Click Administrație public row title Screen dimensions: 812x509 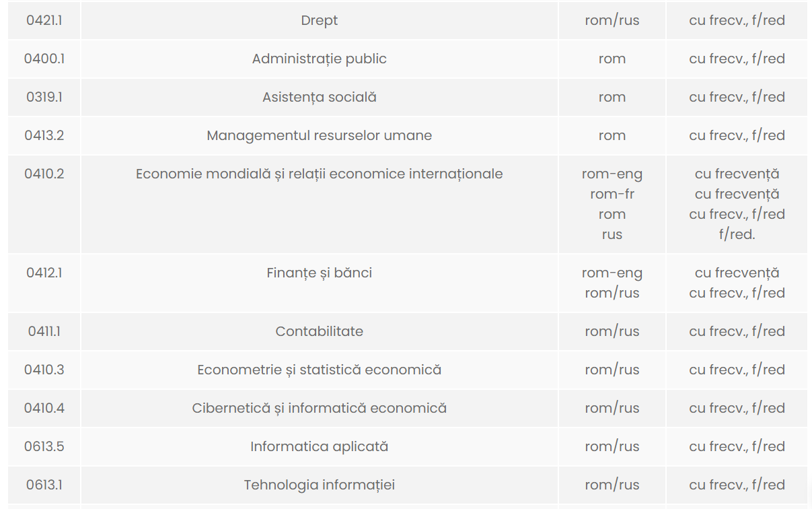(x=320, y=59)
